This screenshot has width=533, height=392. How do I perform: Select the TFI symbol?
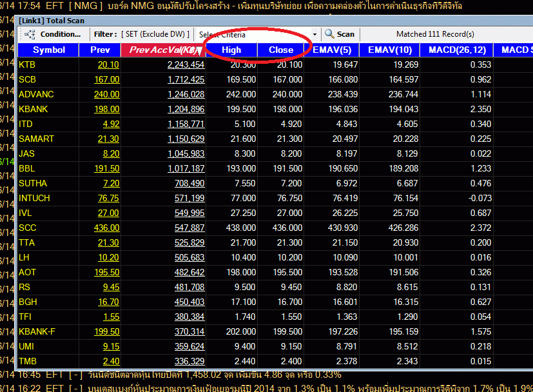(25, 317)
